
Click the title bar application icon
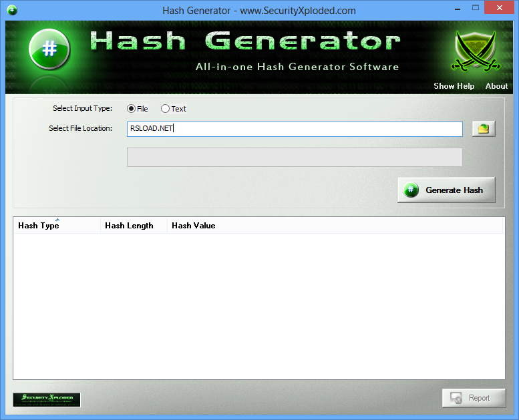12,10
